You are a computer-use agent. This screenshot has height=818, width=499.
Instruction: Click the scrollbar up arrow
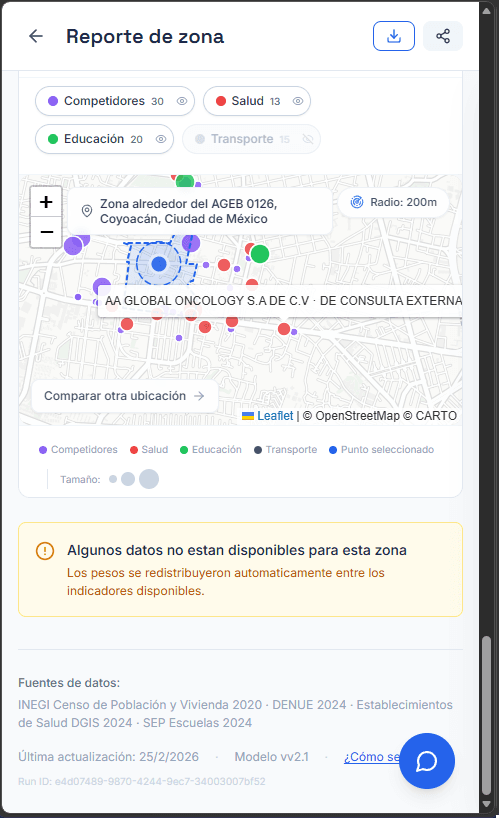[486, 11]
